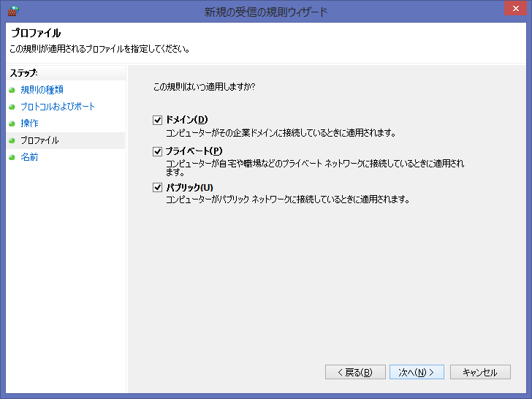Click the 戻る(B) back button
This screenshot has width=532, height=399.
(x=355, y=372)
